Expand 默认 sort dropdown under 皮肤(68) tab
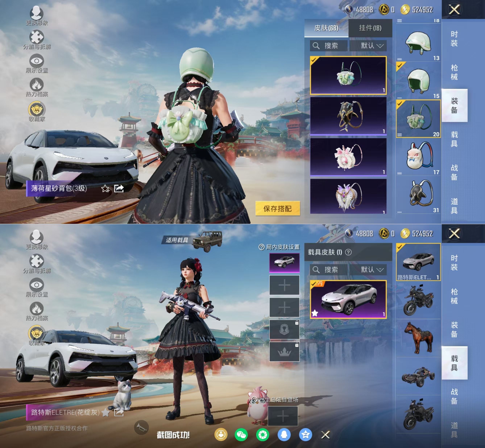Screen dimensions: 485x448 click(x=372, y=45)
